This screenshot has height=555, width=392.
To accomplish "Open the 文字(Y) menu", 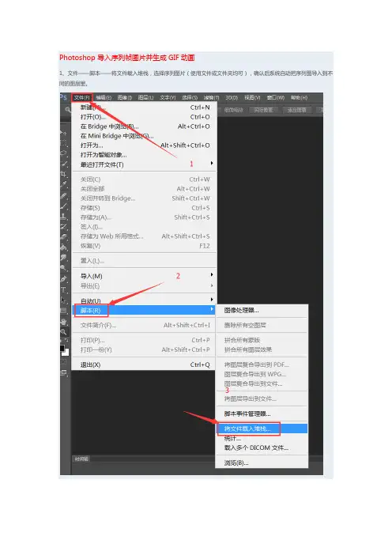I will 168,98.
